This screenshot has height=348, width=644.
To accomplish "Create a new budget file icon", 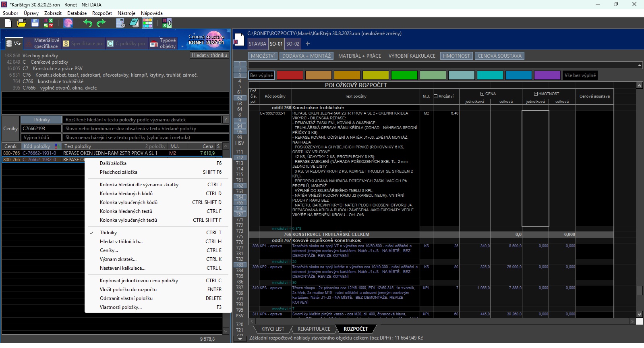I will (8, 23).
